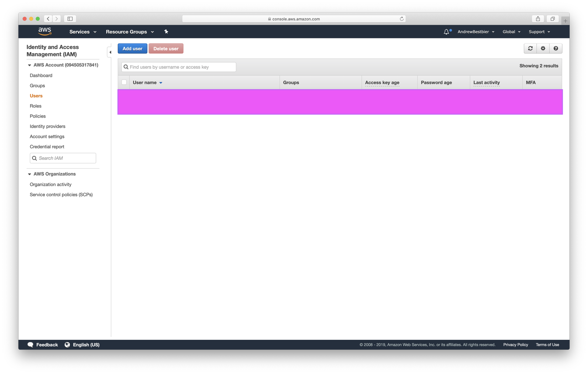Screen dimensions: 588x374
Task: Click the Add user button
Action: point(133,48)
